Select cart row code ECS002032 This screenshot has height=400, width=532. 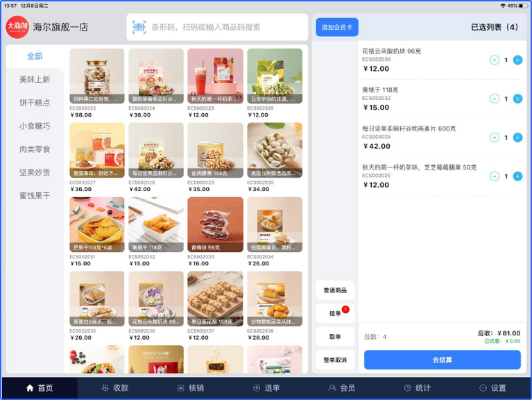tap(376, 98)
